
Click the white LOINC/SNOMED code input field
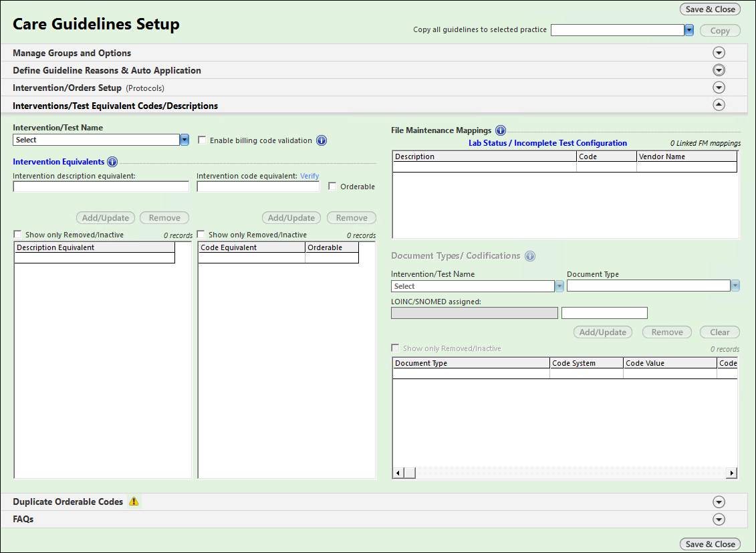point(604,313)
